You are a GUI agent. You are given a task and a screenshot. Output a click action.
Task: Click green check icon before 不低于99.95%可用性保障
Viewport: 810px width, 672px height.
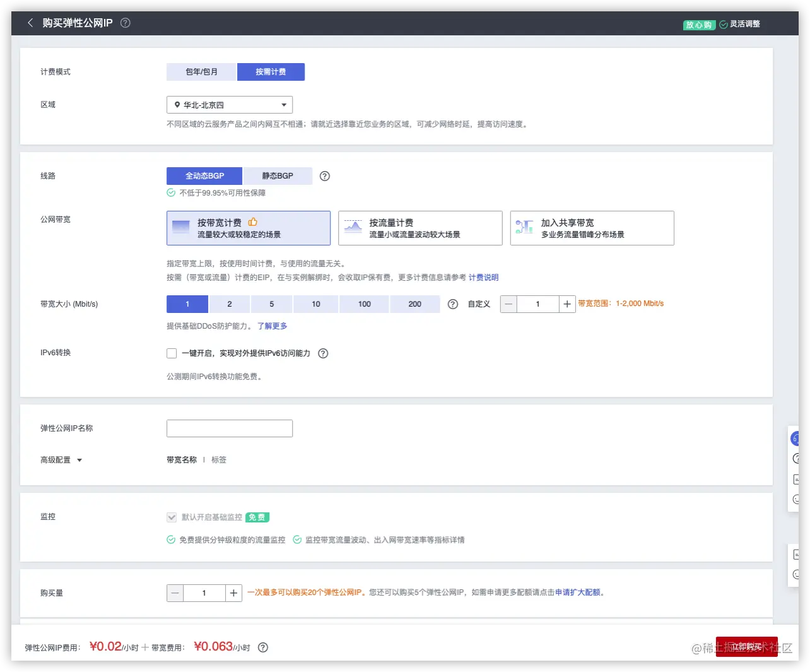[171, 193]
